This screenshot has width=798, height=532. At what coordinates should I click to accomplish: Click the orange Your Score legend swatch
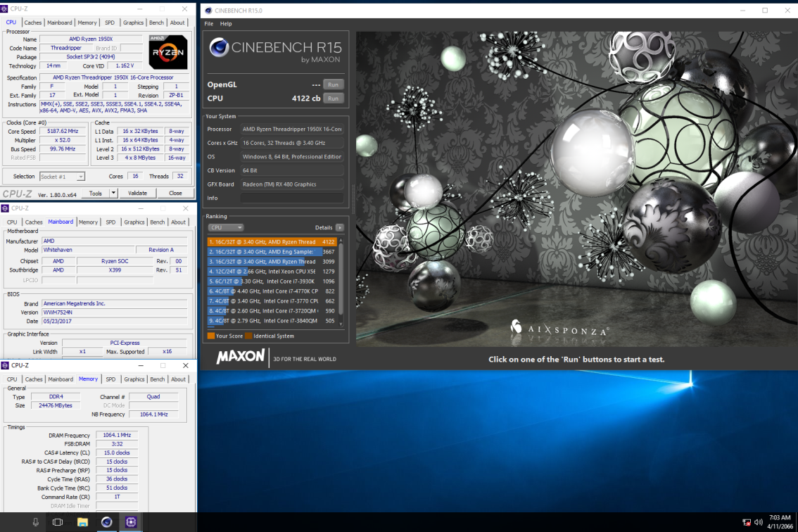tap(211, 336)
